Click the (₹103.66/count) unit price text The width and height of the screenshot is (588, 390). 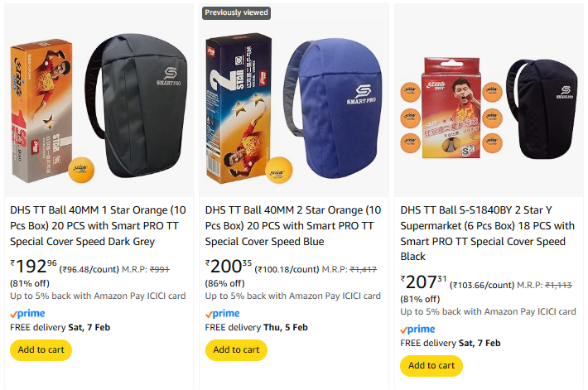482,285
